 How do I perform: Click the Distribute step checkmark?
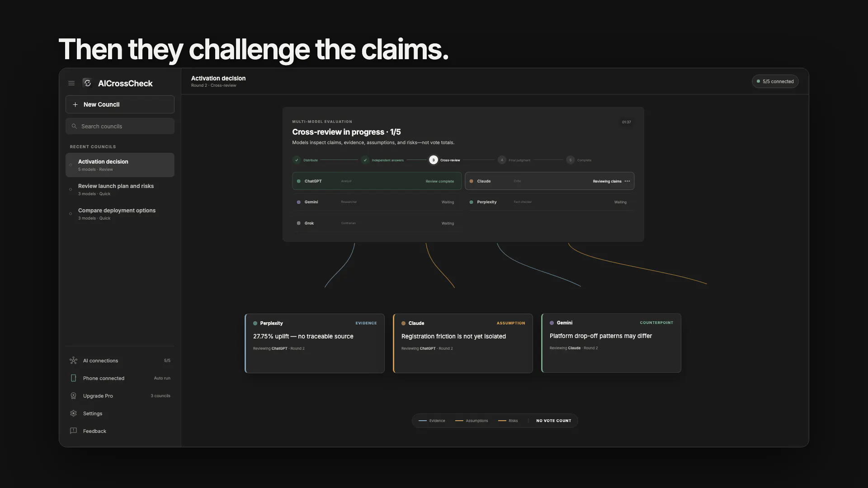coord(297,160)
